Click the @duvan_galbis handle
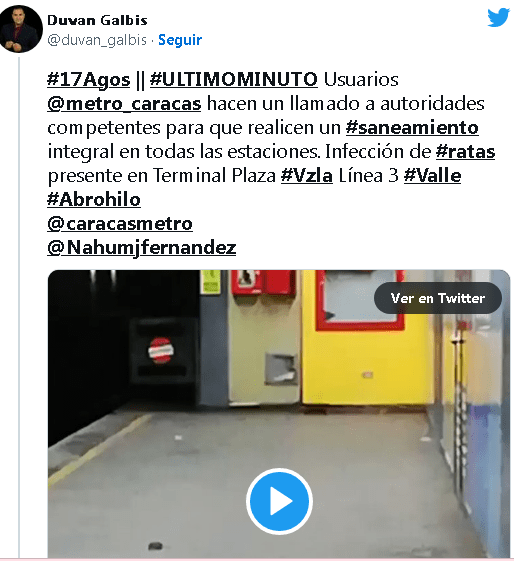Viewport: 514px width, 561px height. [x=97, y=40]
